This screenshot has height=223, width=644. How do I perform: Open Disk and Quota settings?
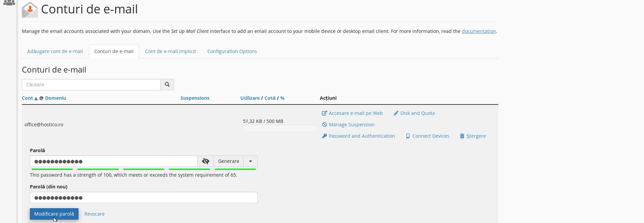414,113
